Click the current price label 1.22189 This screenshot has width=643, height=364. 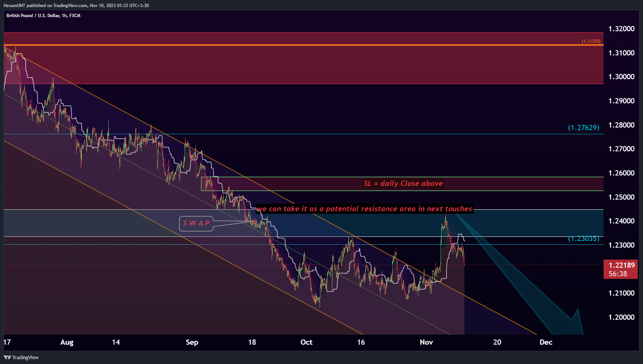tap(620, 269)
